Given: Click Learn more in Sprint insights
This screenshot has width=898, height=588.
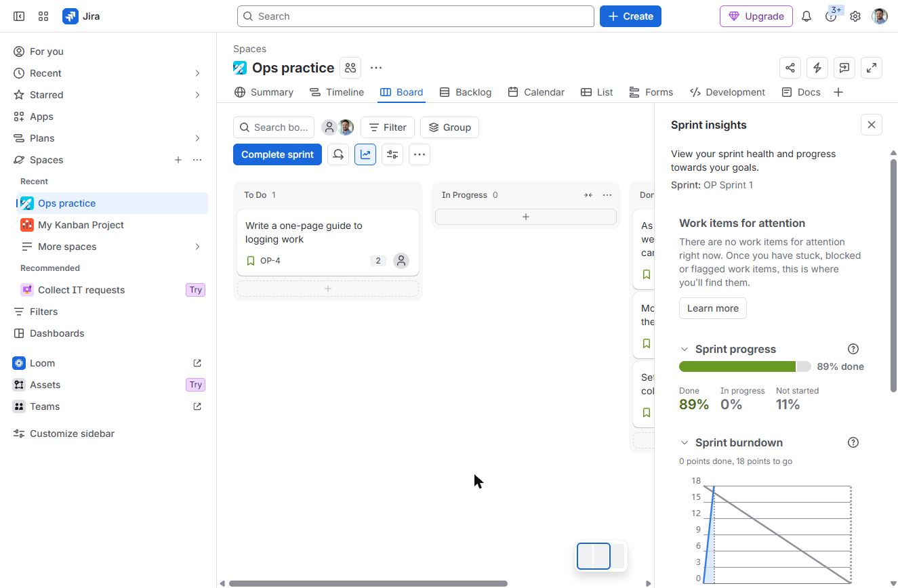Looking at the screenshot, I should point(713,308).
